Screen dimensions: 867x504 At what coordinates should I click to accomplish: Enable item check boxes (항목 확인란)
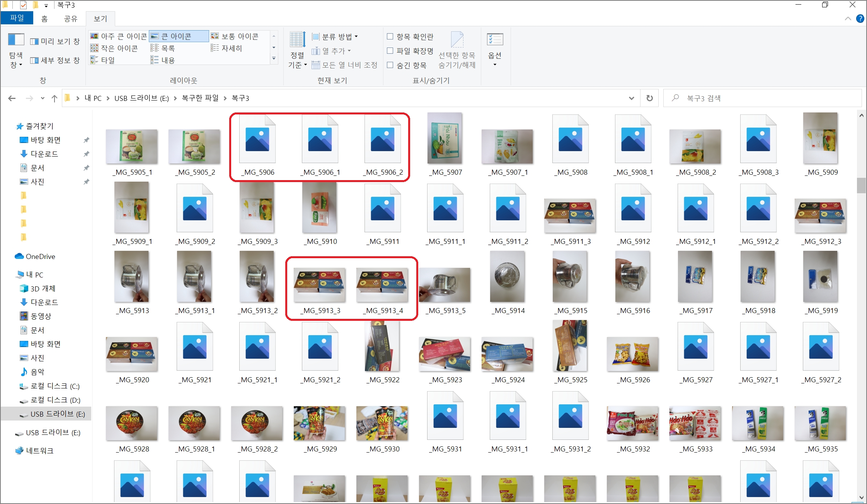tap(390, 36)
